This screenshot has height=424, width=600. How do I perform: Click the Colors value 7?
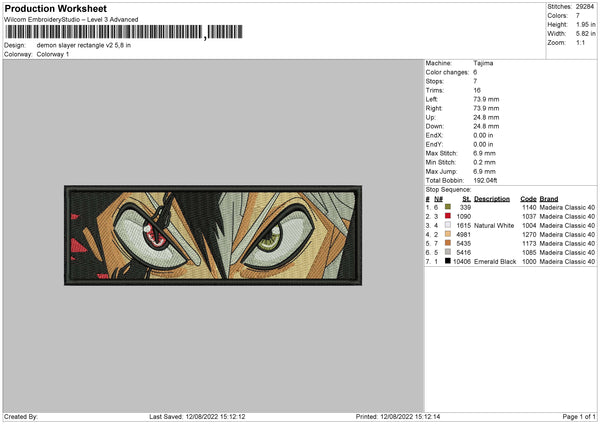click(578, 16)
